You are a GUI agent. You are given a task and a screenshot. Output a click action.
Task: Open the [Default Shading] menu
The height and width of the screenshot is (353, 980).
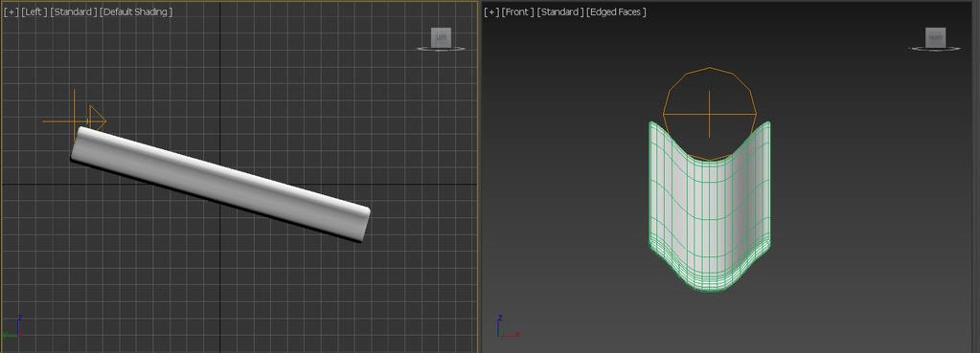(136, 11)
